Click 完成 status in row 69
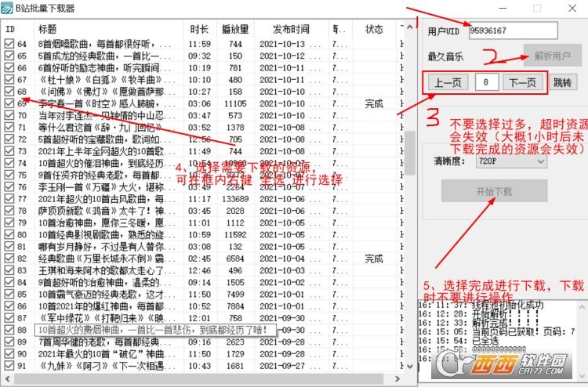 pos(374,103)
